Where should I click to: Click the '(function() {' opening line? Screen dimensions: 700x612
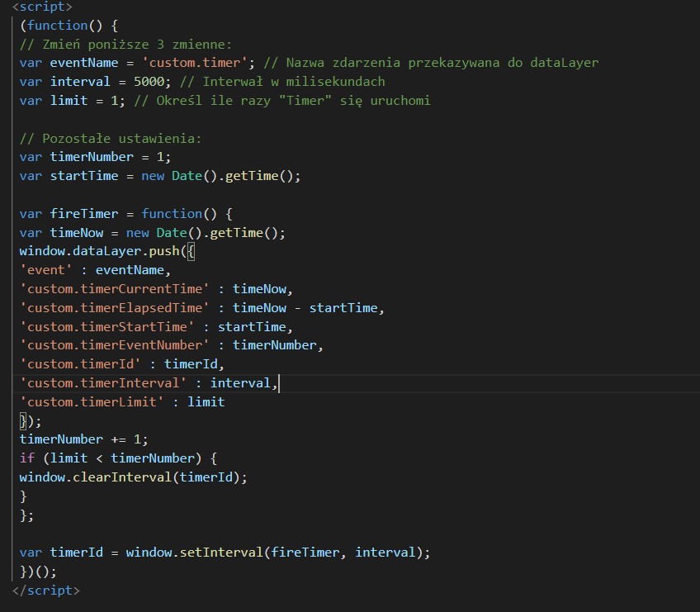point(69,26)
